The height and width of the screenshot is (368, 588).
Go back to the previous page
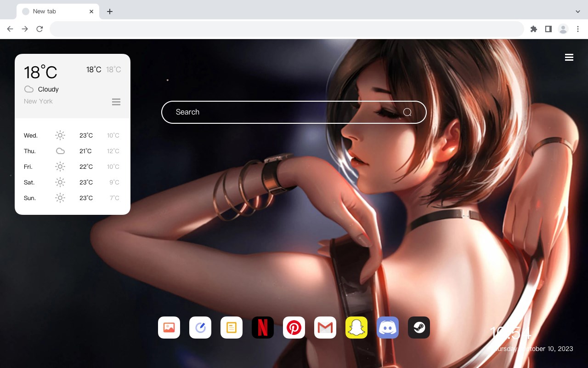point(10,29)
